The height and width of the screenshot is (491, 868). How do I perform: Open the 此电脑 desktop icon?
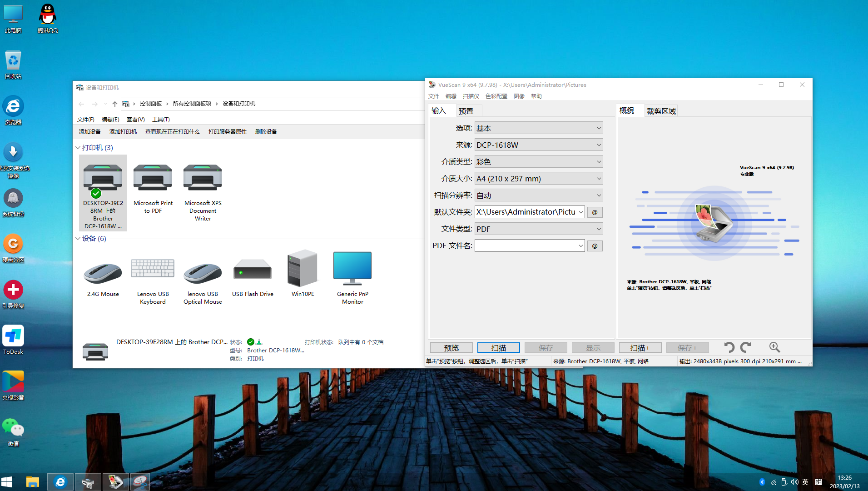point(13,19)
